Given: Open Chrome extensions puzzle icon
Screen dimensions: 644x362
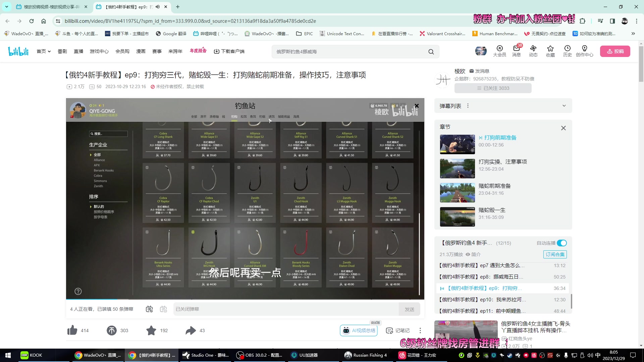Looking at the screenshot, I should [x=583, y=21].
